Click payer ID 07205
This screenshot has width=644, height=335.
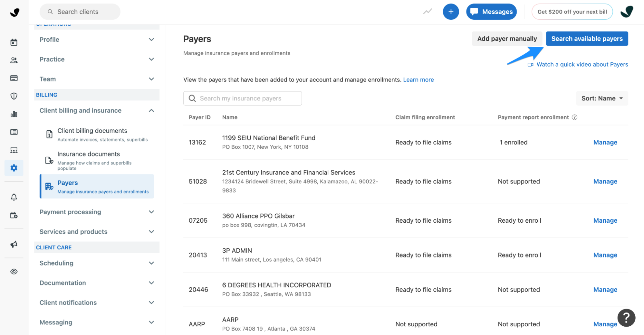(198, 221)
